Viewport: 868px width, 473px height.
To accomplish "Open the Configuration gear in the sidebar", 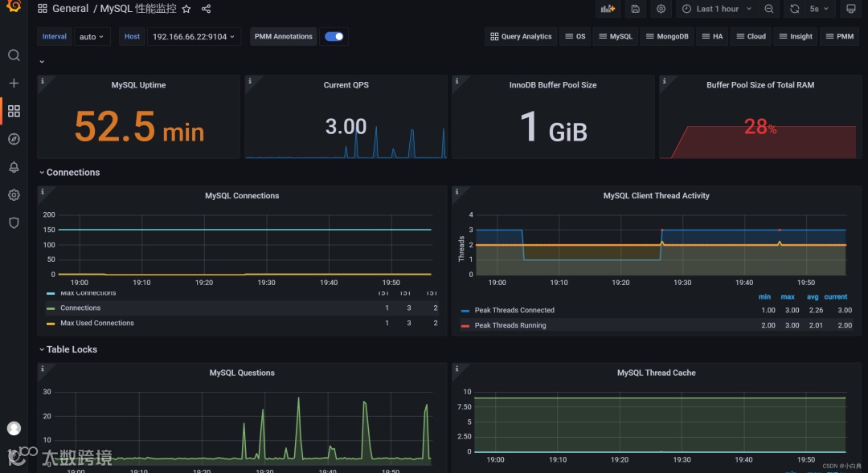I will tap(14, 194).
